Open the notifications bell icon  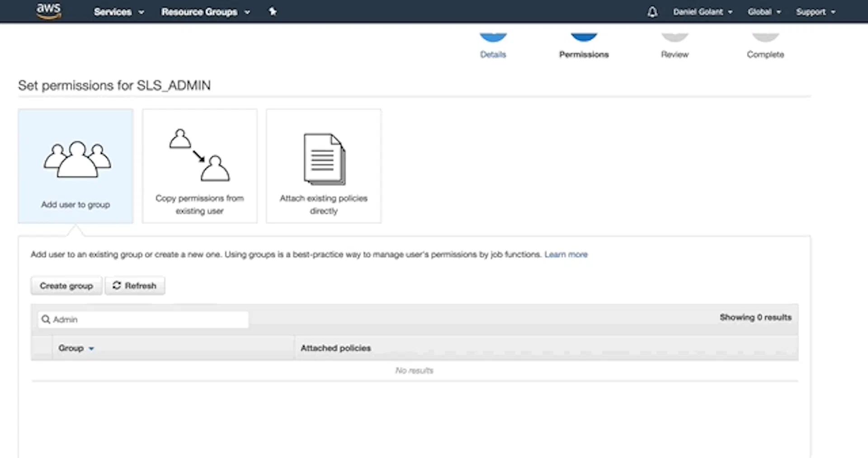point(652,12)
